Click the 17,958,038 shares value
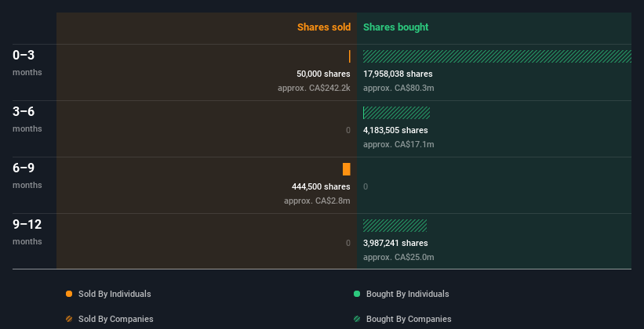This screenshot has width=644, height=329. click(x=398, y=74)
